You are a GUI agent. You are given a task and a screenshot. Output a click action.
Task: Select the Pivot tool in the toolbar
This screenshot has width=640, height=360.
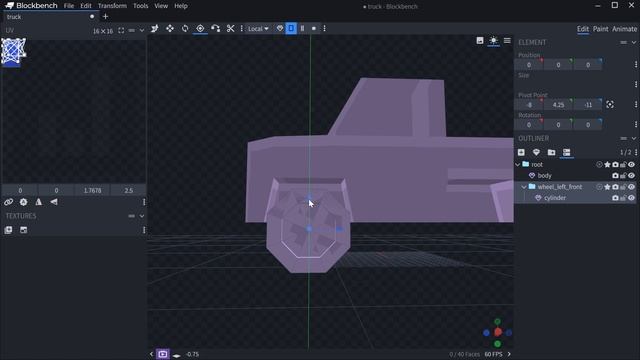pos(200,29)
